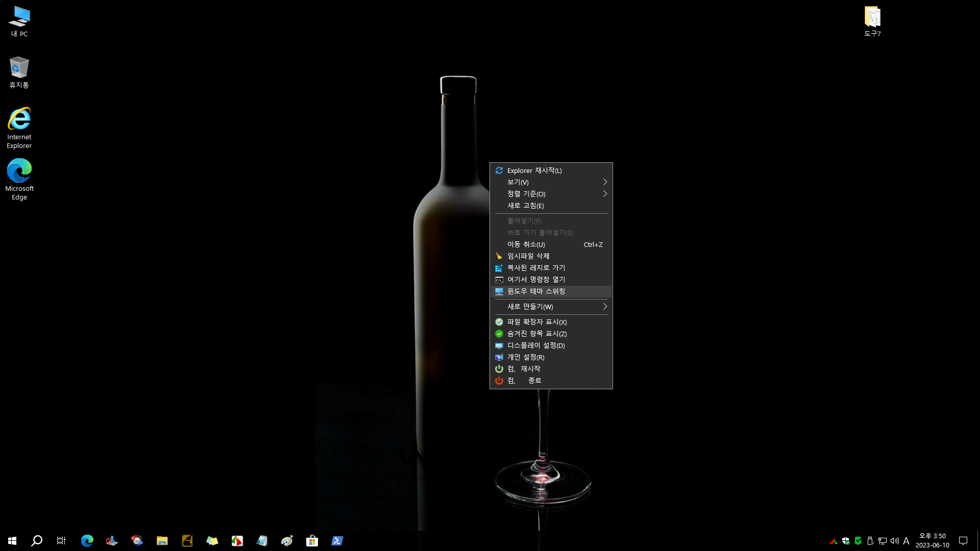Click the broom icon for 임시파일 삭제
This screenshot has width=980, height=551.
pos(499,256)
